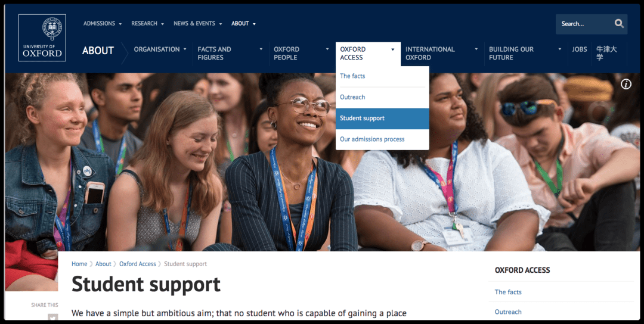Share this page via Twitter icon

[52, 317]
